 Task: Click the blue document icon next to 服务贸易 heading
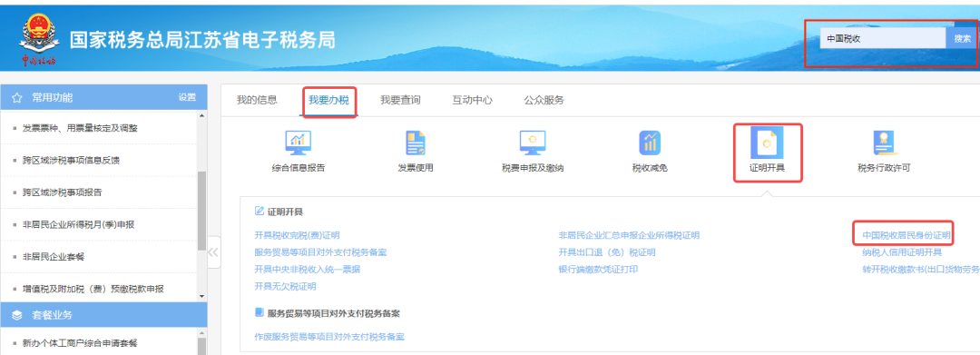tap(260, 312)
